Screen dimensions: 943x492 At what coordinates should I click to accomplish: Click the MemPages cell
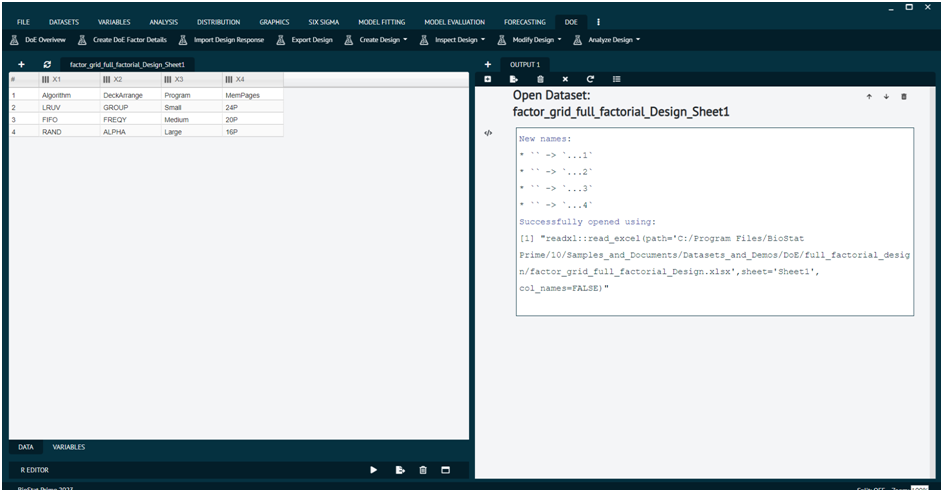[x=253, y=95]
